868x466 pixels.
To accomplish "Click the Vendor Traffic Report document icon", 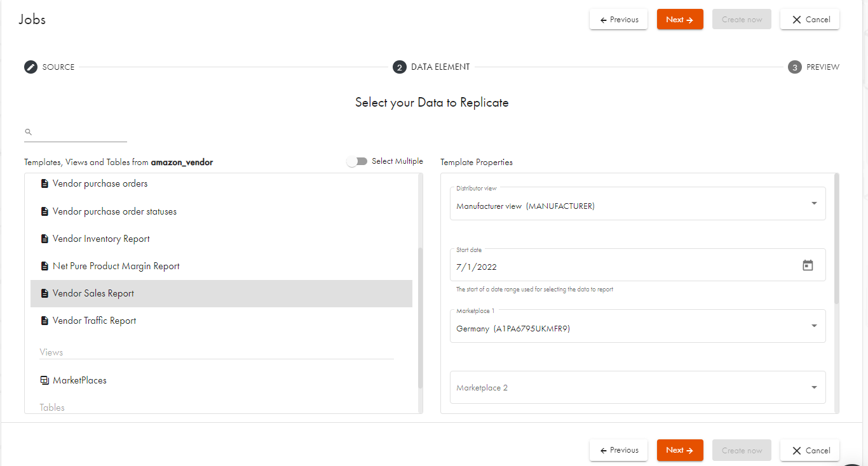I will (x=44, y=321).
